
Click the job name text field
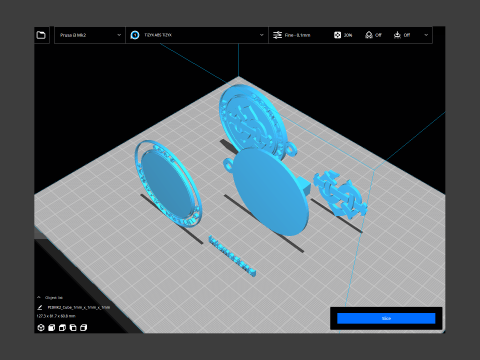pos(79,307)
